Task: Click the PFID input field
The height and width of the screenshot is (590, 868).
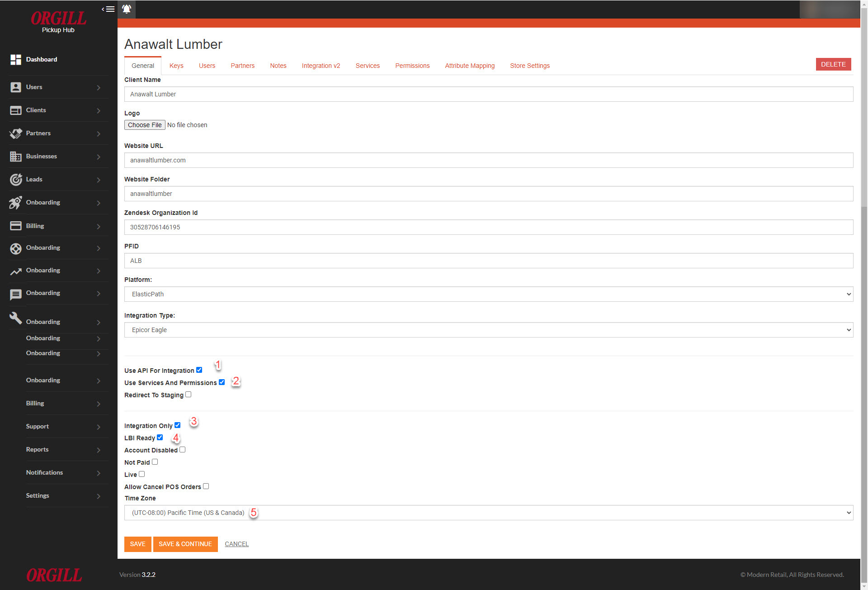Action: [489, 261]
